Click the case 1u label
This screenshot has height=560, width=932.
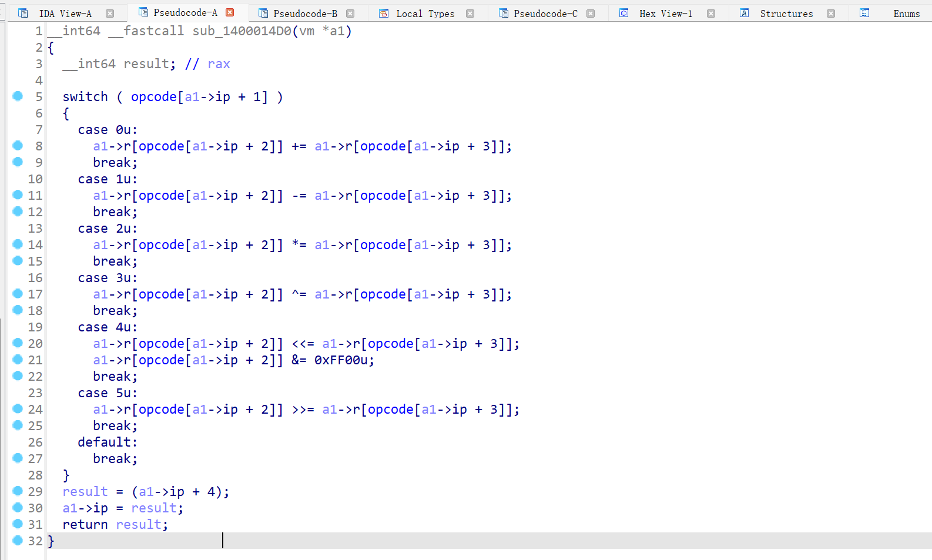(108, 179)
